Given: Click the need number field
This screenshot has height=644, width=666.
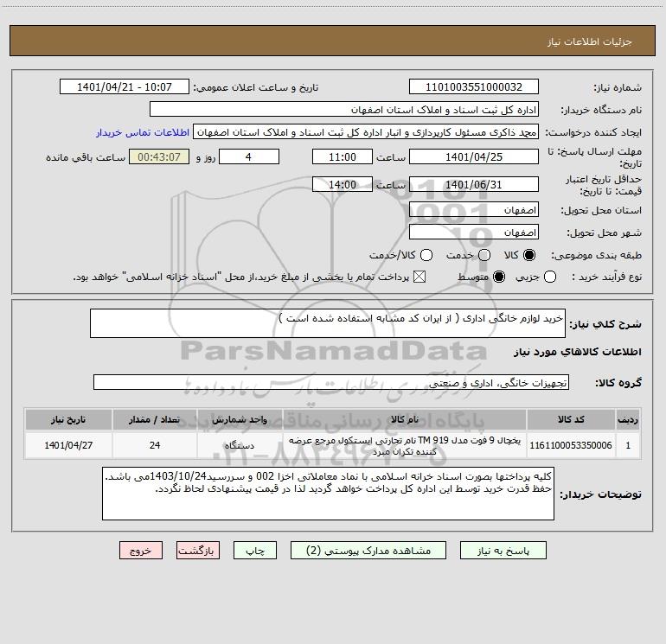Looking at the screenshot, I should (x=474, y=87).
